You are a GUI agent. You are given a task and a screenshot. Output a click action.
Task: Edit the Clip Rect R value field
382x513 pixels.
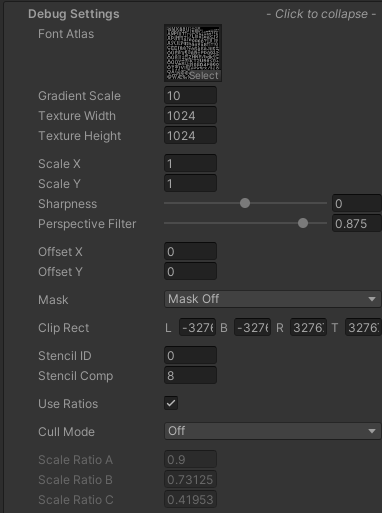[x=308, y=328]
